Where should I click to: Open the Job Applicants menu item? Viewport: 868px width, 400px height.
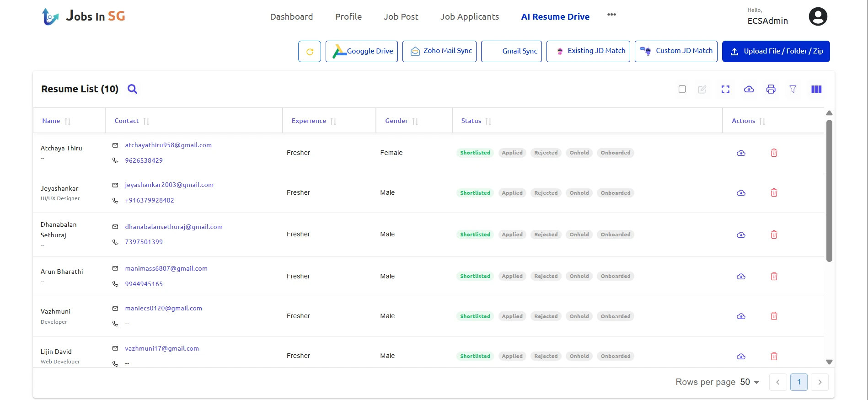tap(469, 17)
